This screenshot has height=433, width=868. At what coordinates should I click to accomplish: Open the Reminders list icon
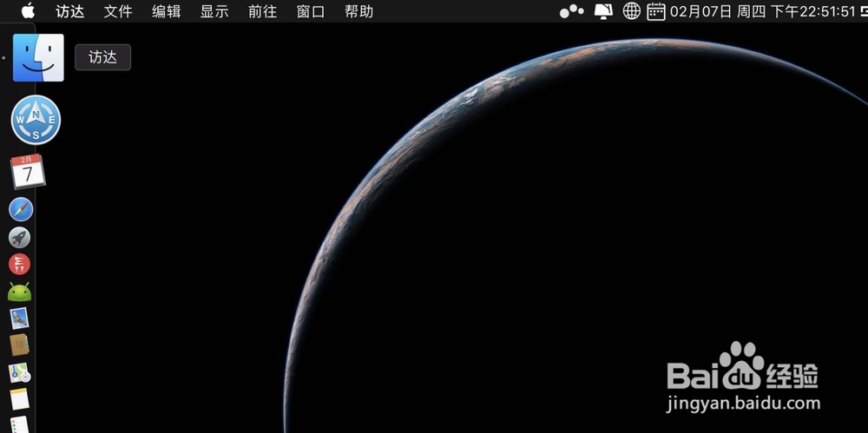20,424
